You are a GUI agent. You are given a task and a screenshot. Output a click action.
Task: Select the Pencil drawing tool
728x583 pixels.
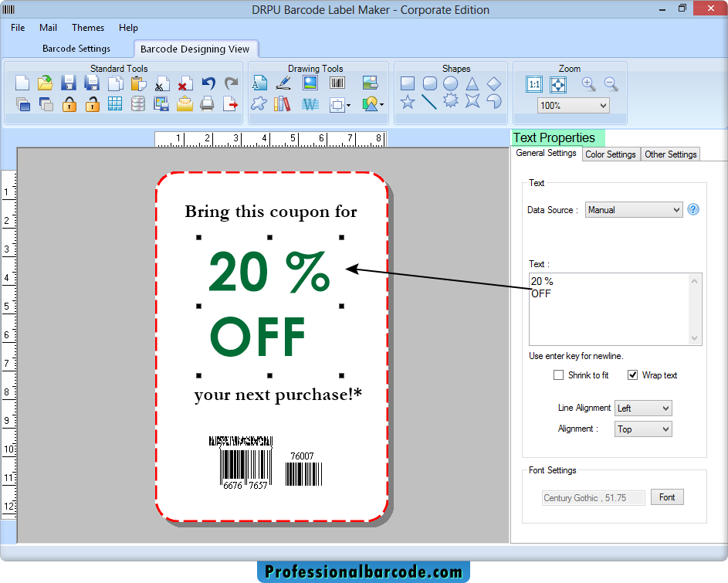pyautogui.click(x=283, y=82)
